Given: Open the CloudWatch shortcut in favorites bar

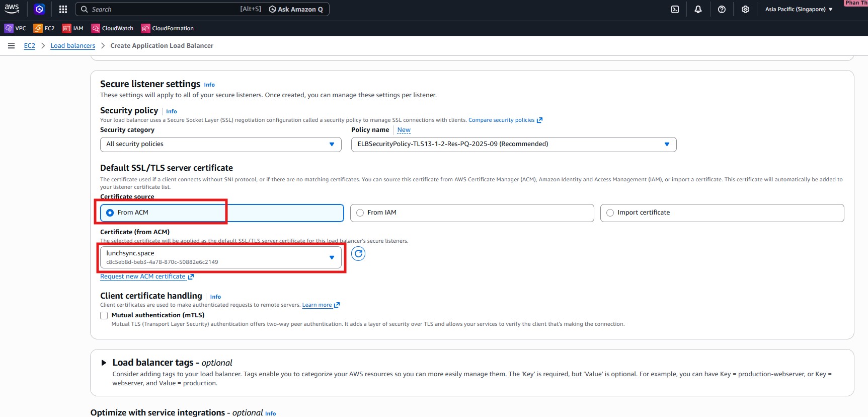Looking at the screenshot, I should point(113,28).
